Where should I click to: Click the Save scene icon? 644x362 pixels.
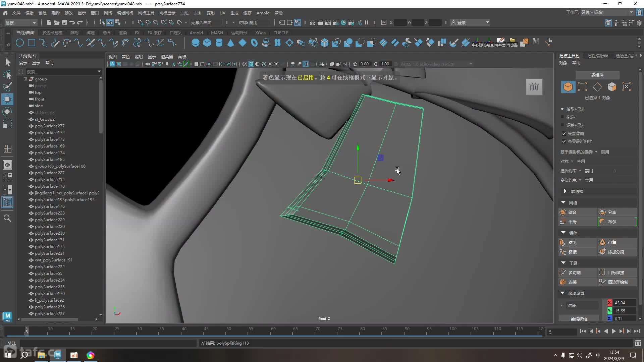[64, 22]
